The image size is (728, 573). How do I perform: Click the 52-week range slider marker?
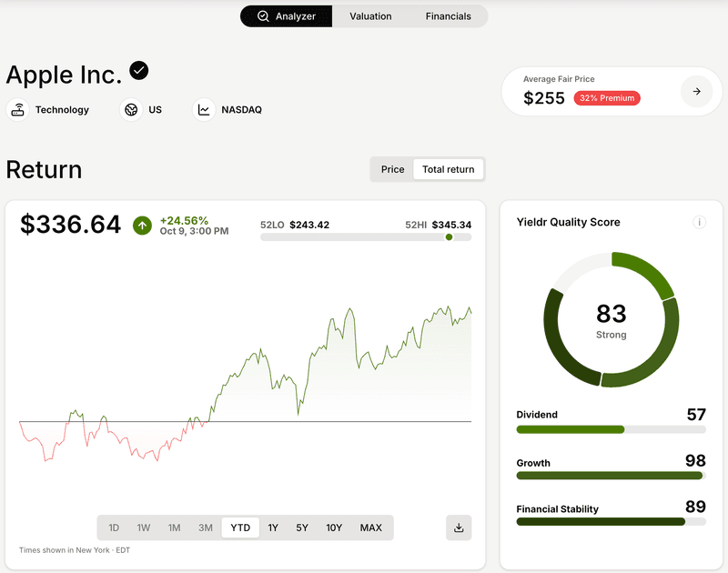pyautogui.click(x=449, y=237)
